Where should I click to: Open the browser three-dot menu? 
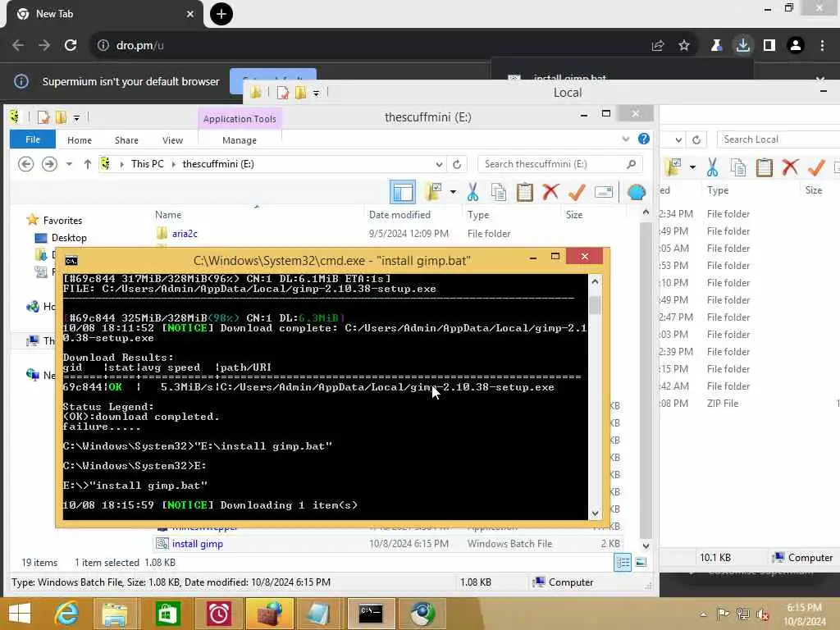pyautogui.click(x=822, y=45)
